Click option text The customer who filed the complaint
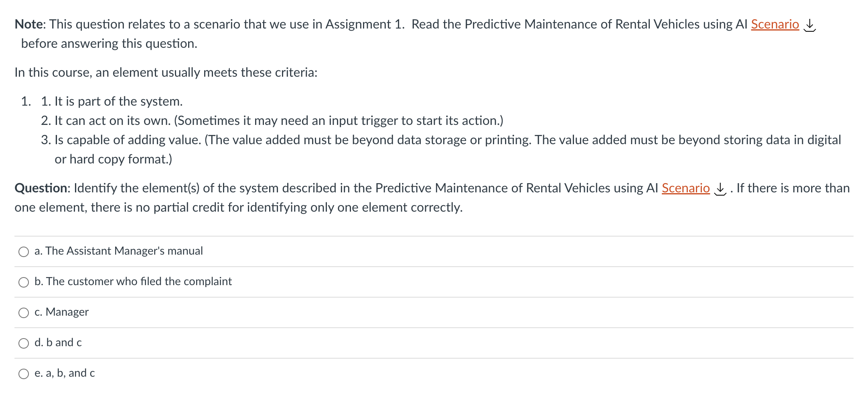Image resolution: width=868 pixels, height=400 pixels. 133,282
